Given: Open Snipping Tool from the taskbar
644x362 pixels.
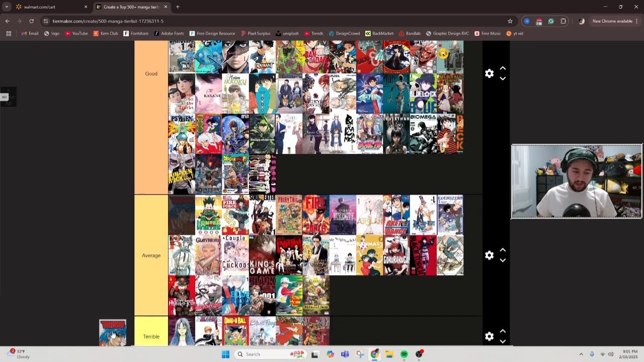Looking at the screenshot, I should 360,354.
